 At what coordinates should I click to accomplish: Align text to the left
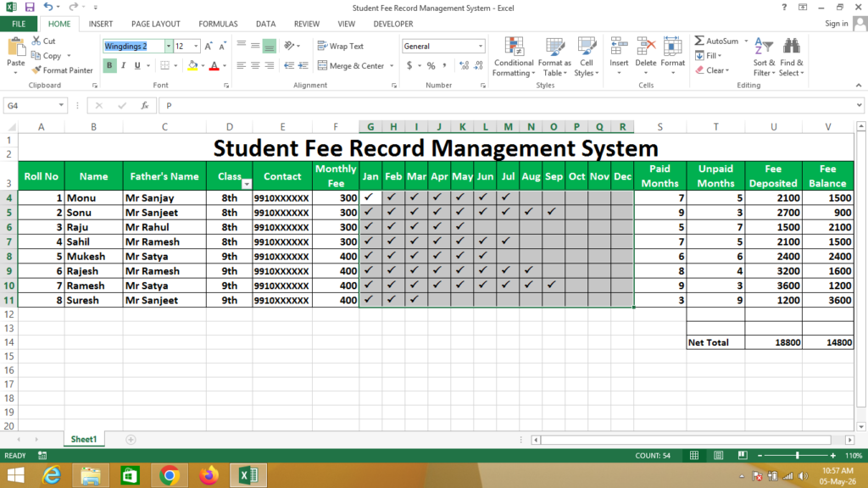pyautogui.click(x=242, y=65)
